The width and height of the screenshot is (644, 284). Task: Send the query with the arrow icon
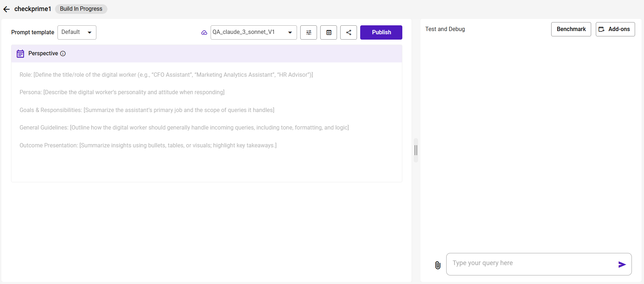pyautogui.click(x=622, y=264)
